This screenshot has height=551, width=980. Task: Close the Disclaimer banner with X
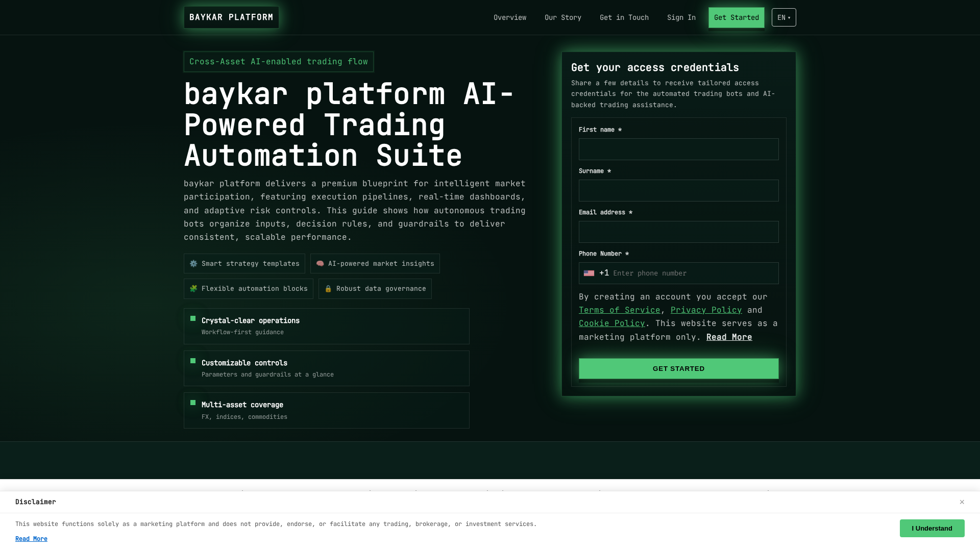[962, 502]
